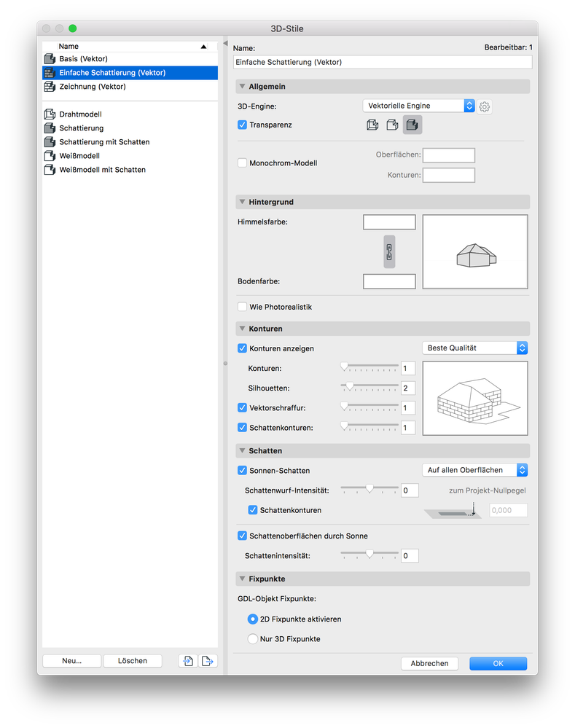Click the Schattierung style icon
This screenshot has height=728, width=575.
point(50,128)
